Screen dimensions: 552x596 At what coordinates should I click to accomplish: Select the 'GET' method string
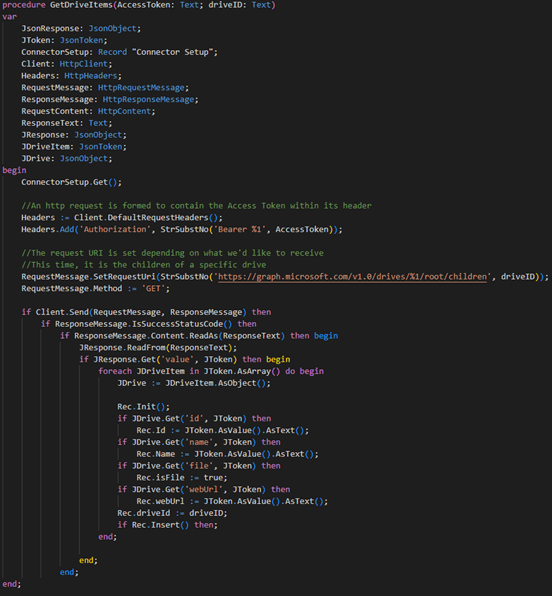153,288
